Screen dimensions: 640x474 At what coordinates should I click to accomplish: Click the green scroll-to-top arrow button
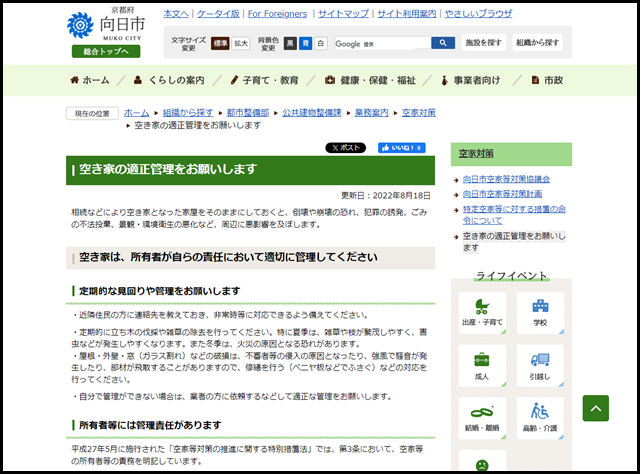tap(596, 407)
